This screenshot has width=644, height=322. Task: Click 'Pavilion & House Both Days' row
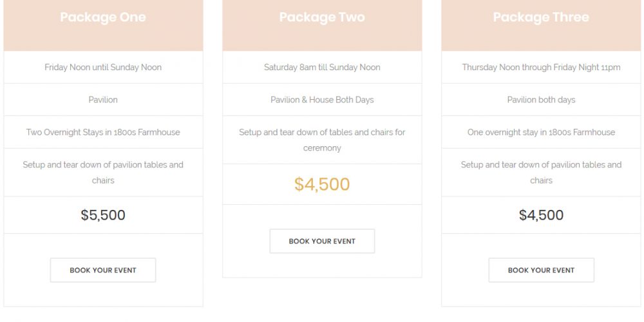(322, 99)
